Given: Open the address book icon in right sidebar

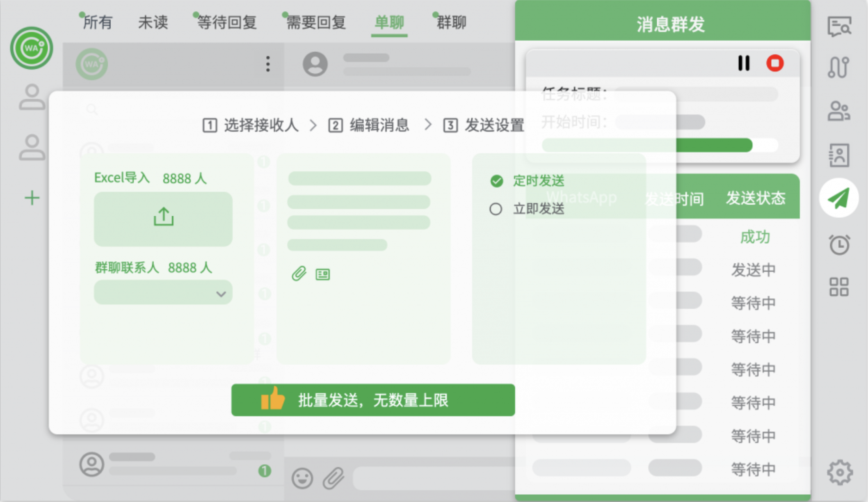Looking at the screenshot, I should click(x=838, y=155).
